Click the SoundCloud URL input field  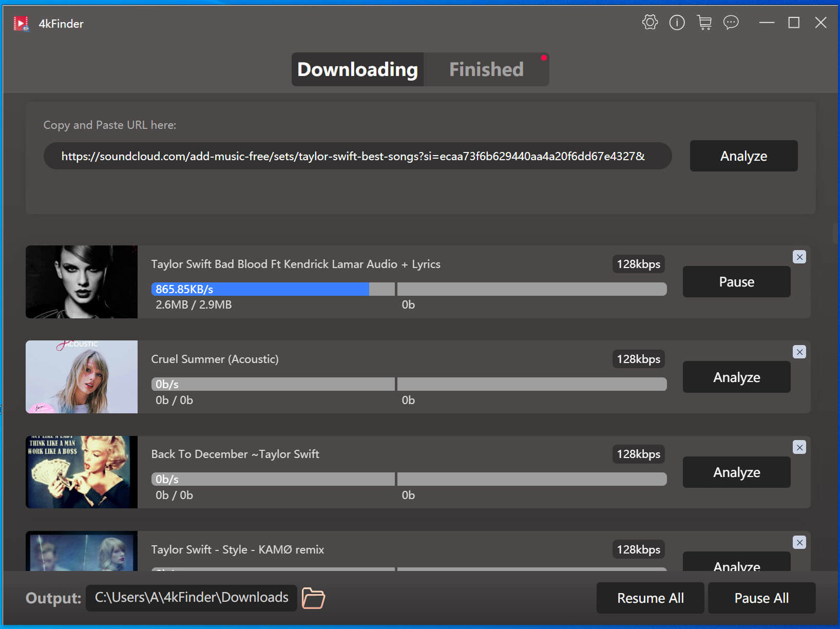pyautogui.click(x=357, y=156)
